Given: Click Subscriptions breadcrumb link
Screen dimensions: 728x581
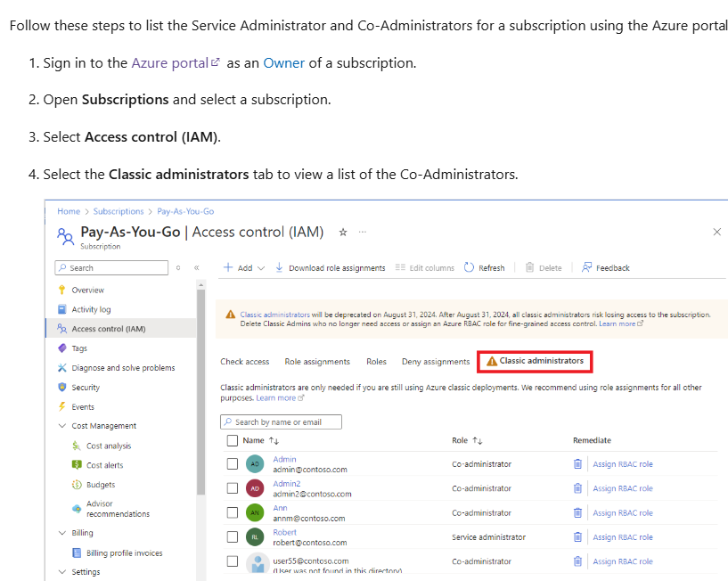Looking at the screenshot, I should pos(119,211).
